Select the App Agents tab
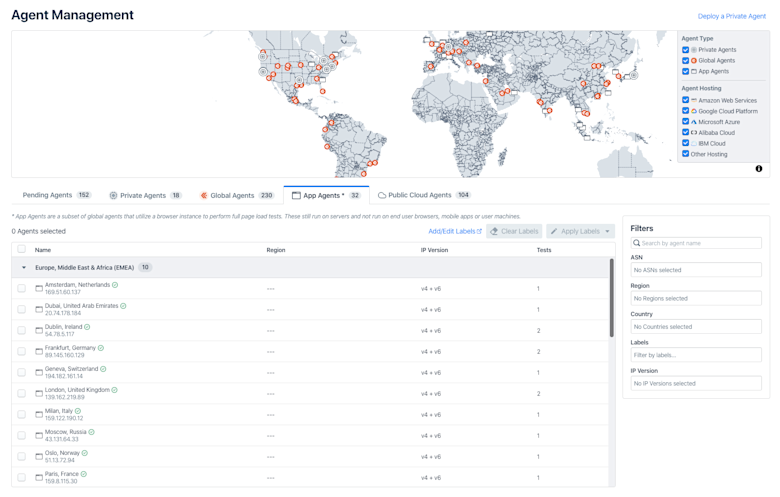780x497 pixels. pyautogui.click(x=326, y=195)
